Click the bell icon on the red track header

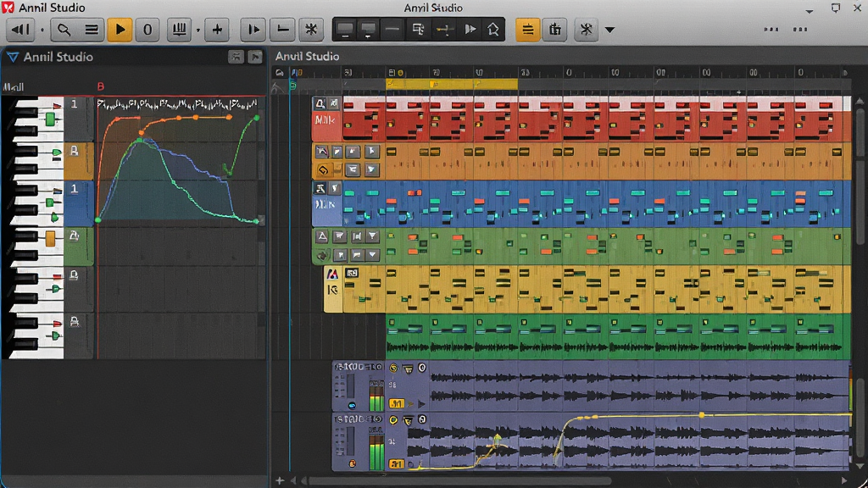coord(320,103)
